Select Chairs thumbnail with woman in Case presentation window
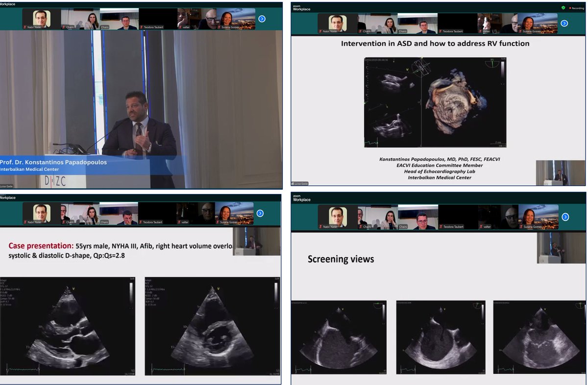The image size is (588, 385). click(80, 214)
